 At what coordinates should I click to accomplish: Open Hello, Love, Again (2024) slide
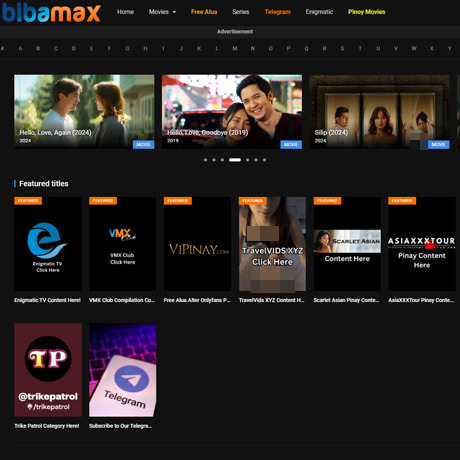tap(84, 112)
